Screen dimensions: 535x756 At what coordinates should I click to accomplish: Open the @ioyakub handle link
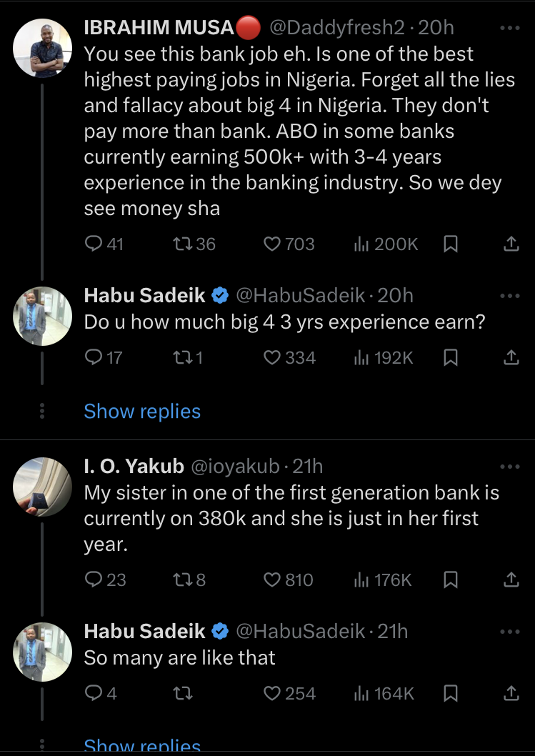[x=235, y=466]
